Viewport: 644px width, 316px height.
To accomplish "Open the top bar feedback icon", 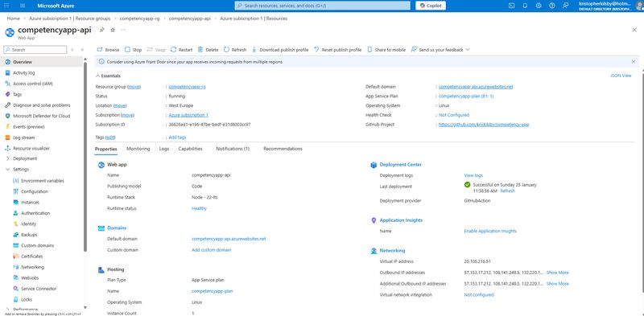I will 566,6.
